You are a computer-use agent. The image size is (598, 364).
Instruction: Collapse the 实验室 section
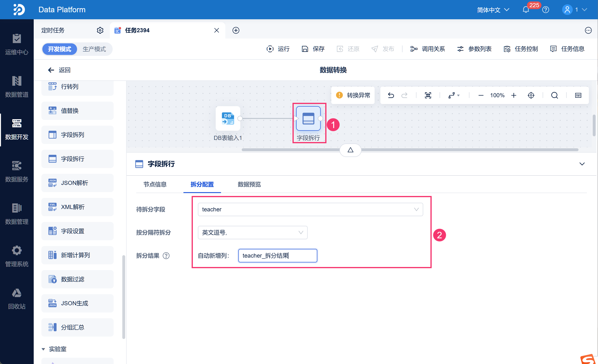point(43,349)
